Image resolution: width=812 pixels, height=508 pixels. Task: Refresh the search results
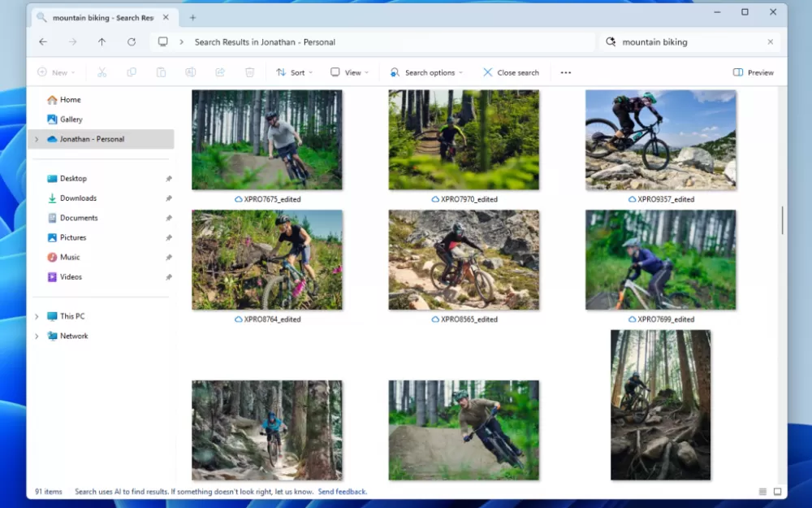tap(132, 42)
